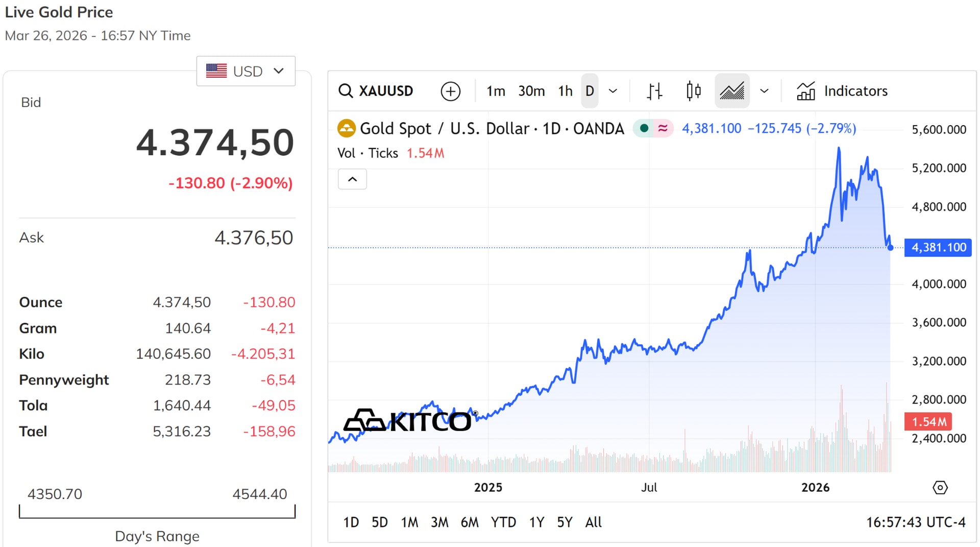
Task: Switch to the 1m interval
Action: pyautogui.click(x=495, y=91)
